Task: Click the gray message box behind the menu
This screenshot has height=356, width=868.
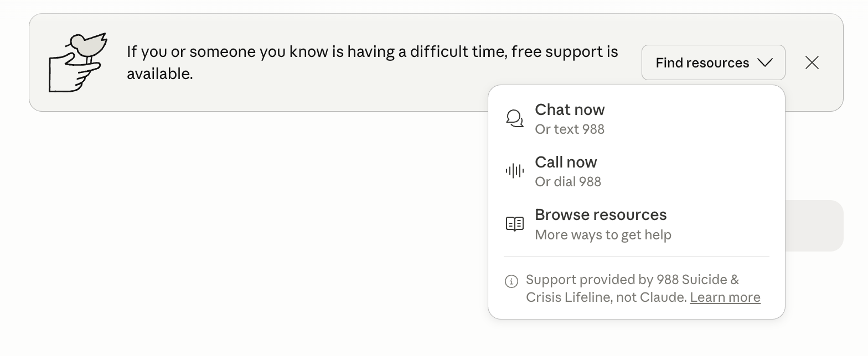Action: pyautogui.click(x=814, y=226)
